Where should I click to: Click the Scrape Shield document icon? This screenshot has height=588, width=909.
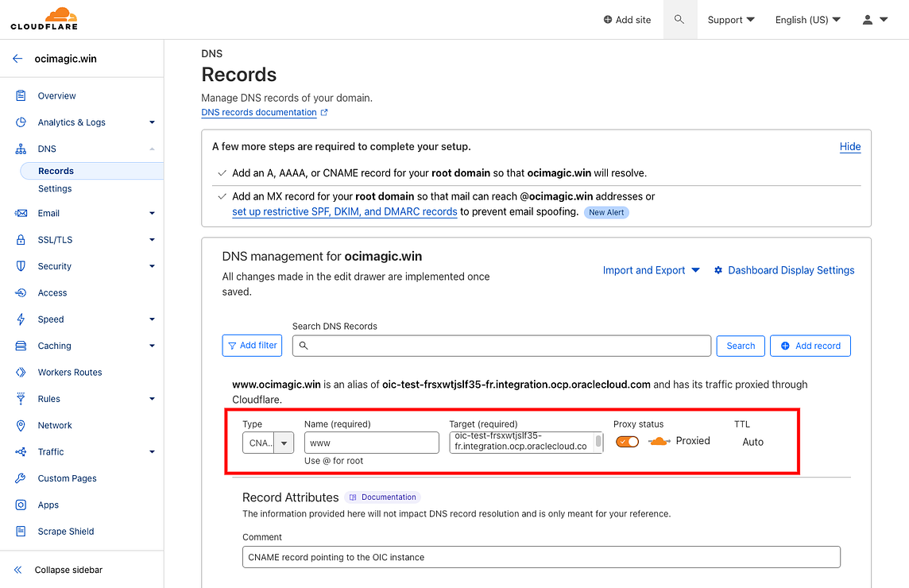(21, 531)
